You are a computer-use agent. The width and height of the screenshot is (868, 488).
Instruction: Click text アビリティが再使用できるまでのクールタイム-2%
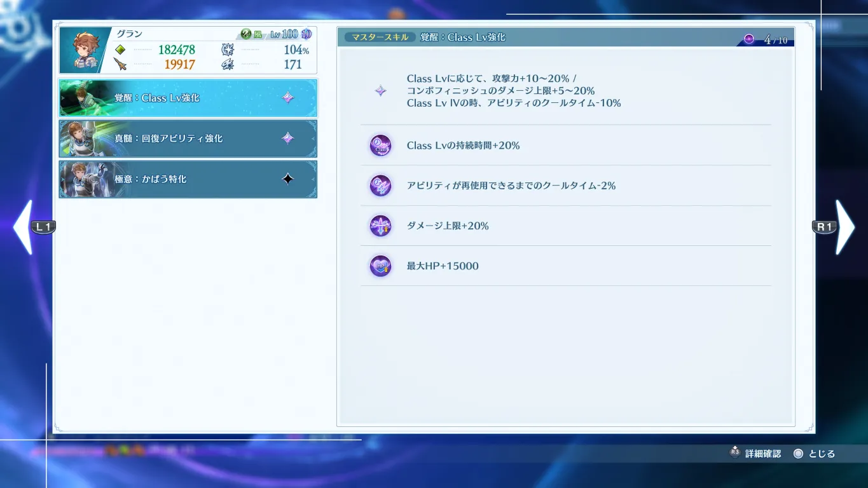511,186
